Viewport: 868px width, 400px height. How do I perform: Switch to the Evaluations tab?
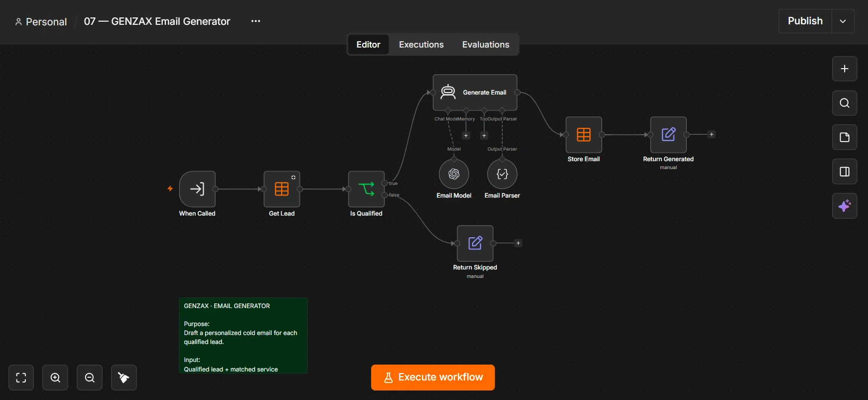click(486, 45)
